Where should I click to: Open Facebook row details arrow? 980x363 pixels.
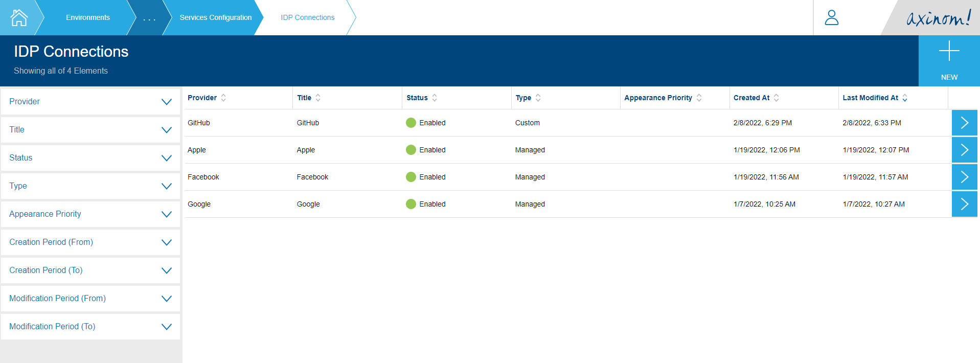[x=964, y=177]
